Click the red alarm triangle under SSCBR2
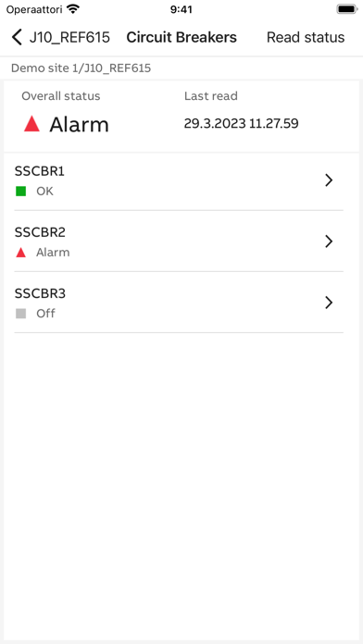 click(20, 253)
